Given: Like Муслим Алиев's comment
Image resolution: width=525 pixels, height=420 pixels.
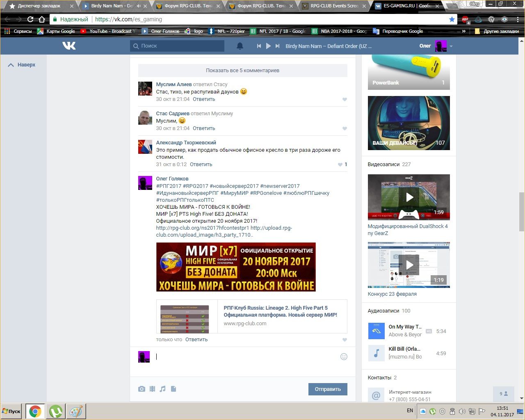Looking at the screenshot, I should pyautogui.click(x=345, y=99).
